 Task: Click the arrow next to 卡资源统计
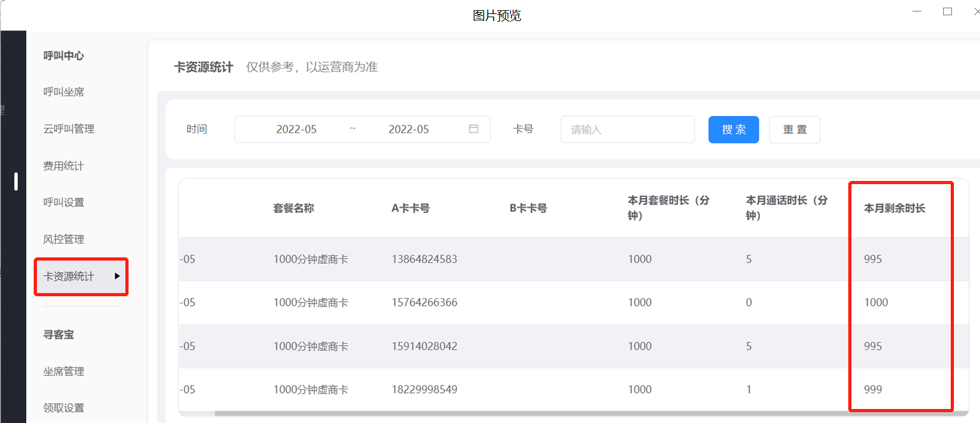tap(117, 276)
